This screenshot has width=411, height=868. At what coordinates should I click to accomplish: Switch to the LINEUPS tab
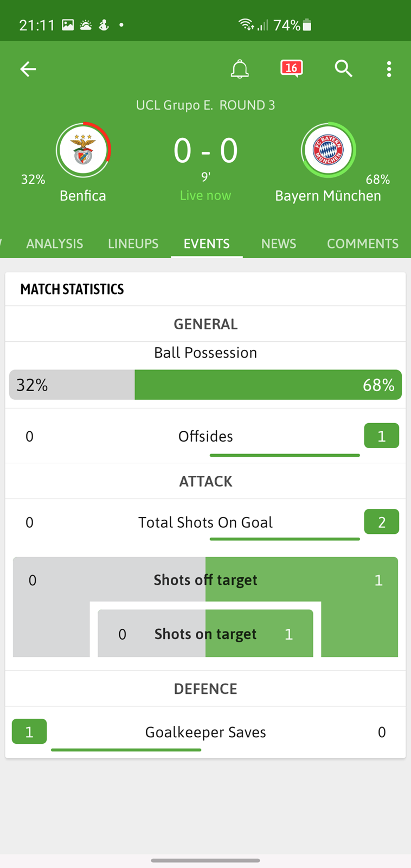coord(133,244)
